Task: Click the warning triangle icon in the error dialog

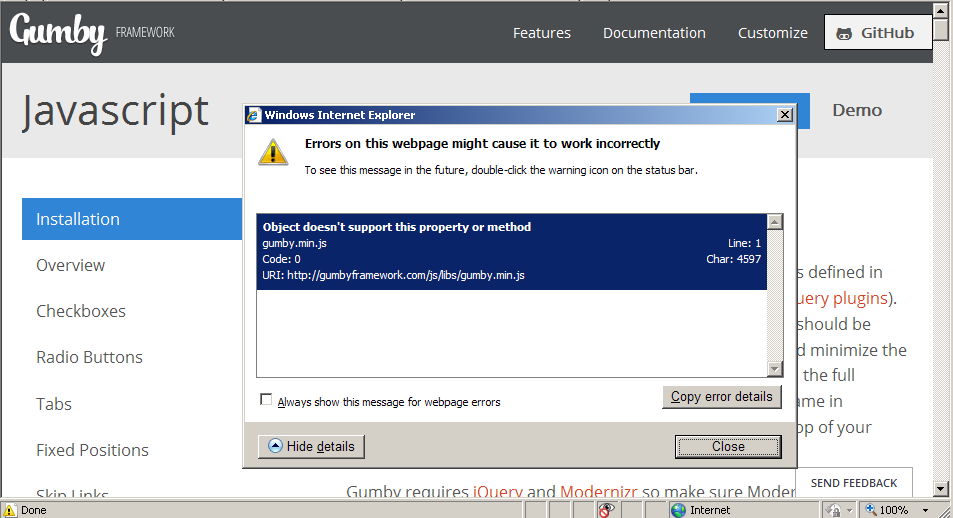Action: coord(273,152)
